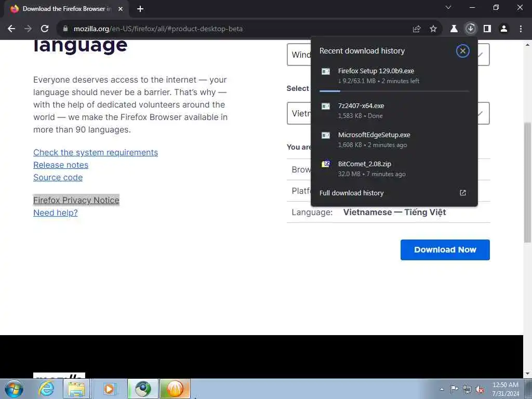Open the profile avatar menu
The image size is (532, 399).
point(504,29)
